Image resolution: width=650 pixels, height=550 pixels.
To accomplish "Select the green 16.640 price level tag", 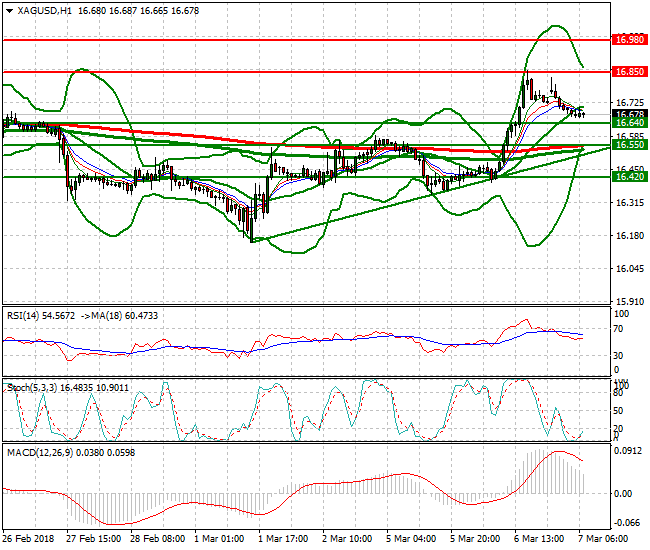I will pyautogui.click(x=629, y=123).
